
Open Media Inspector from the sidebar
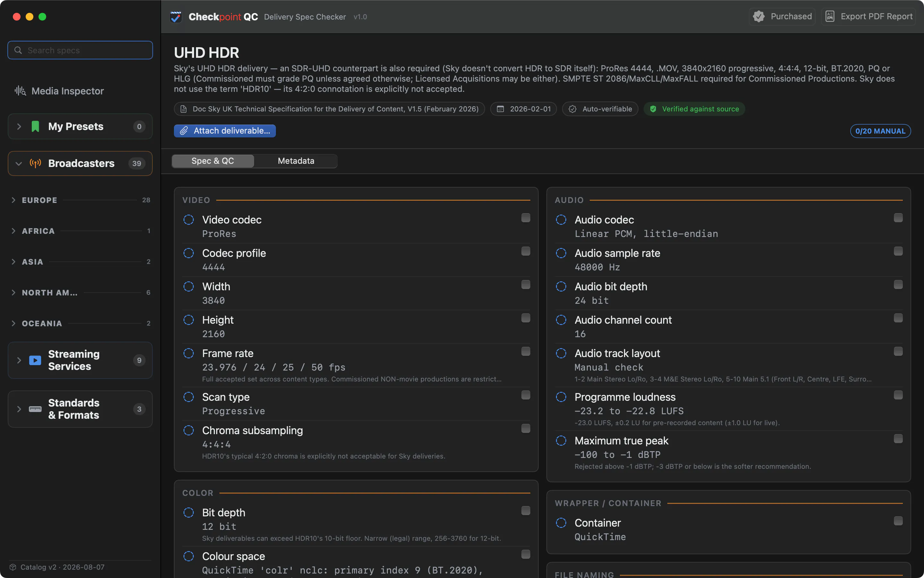coord(59,91)
